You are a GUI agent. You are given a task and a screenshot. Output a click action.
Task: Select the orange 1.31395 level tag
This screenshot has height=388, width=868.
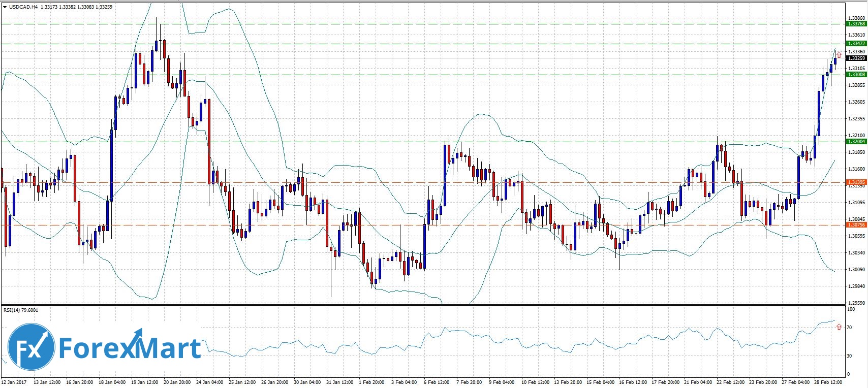tap(856, 182)
